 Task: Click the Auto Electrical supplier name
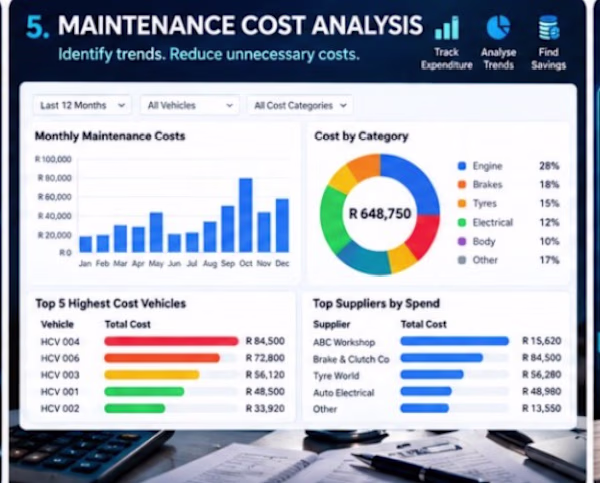pyautogui.click(x=344, y=393)
